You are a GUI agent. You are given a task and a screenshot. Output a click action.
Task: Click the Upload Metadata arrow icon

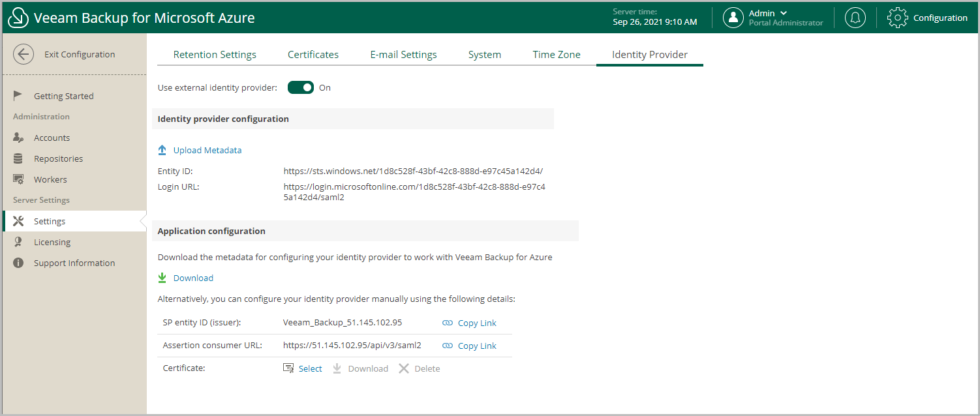coord(162,150)
